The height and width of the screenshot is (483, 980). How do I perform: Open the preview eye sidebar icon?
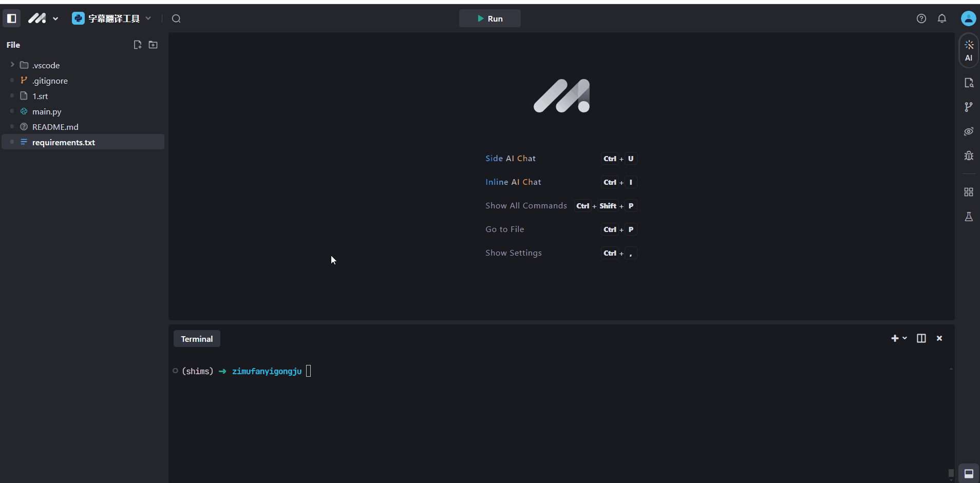click(x=969, y=131)
